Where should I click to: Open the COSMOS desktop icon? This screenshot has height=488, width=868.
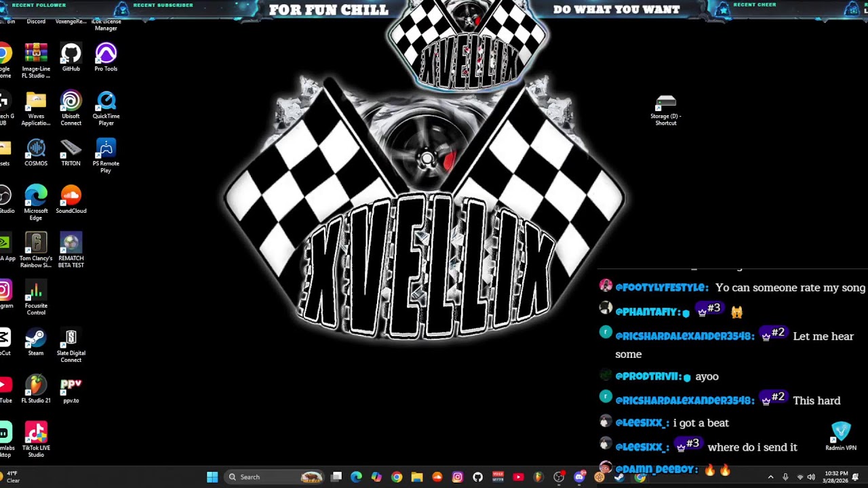(36, 152)
